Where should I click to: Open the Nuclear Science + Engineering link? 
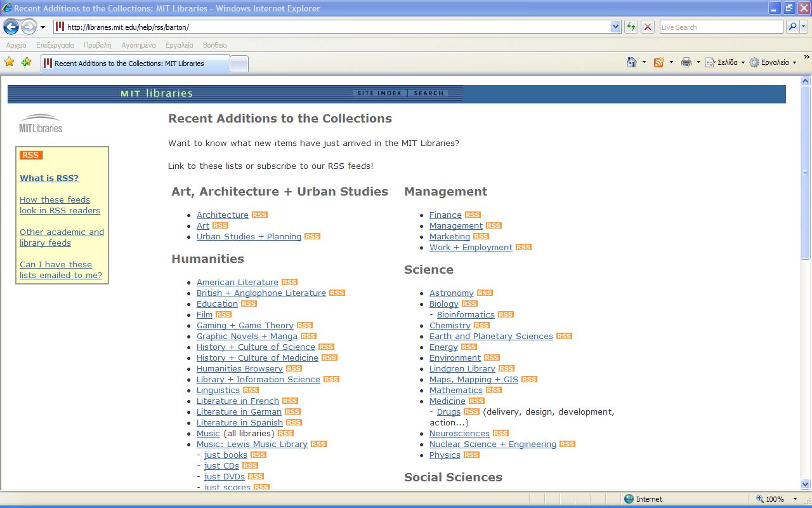[x=493, y=444]
